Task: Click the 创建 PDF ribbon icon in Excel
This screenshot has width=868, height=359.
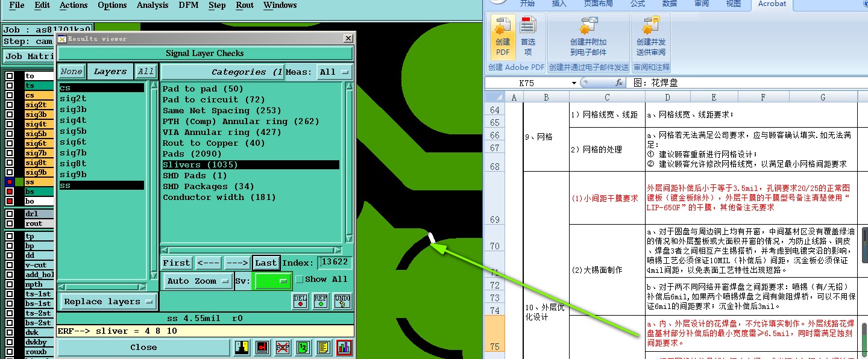Action: click(x=503, y=36)
